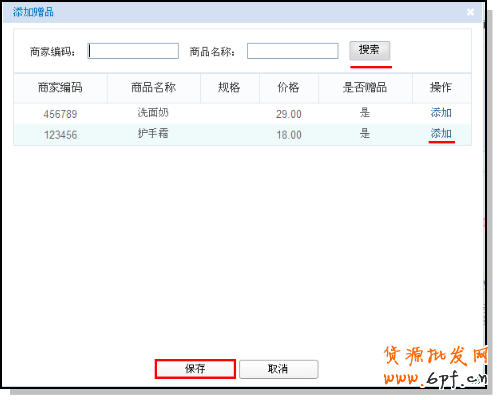
Task: Click the 商家编码 search input field
Action: tap(133, 51)
